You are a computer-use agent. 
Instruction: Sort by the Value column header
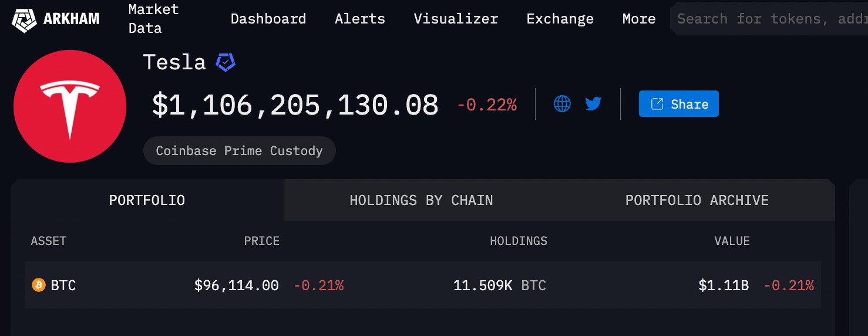[732, 241]
